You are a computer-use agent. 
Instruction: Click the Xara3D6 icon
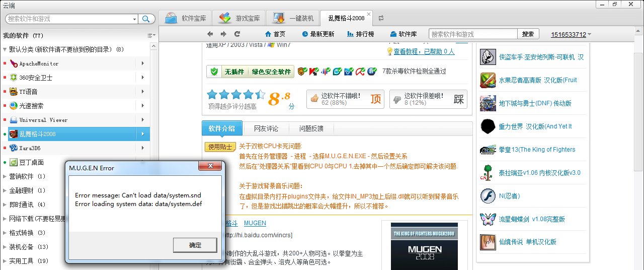point(13,148)
